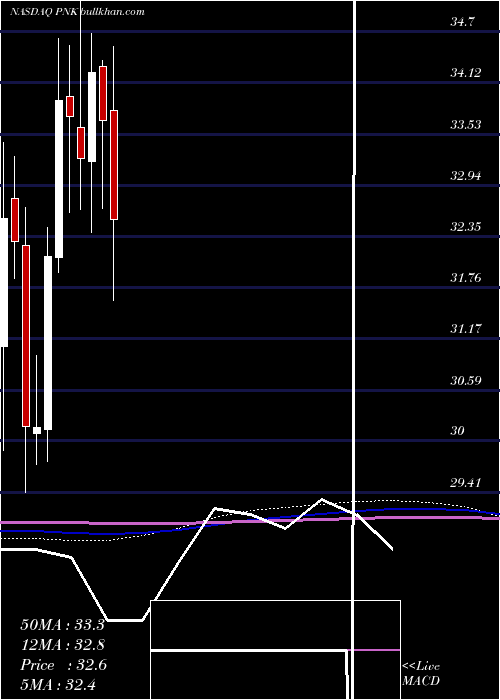Click the 33.53 price axis label
The height and width of the screenshot is (700, 500).
[466, 124]
